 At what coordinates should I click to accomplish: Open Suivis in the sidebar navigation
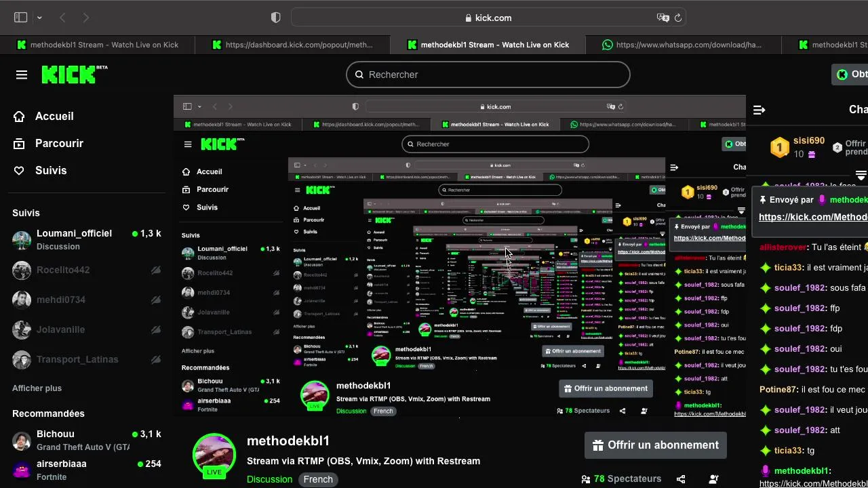[x=40, y=171]
